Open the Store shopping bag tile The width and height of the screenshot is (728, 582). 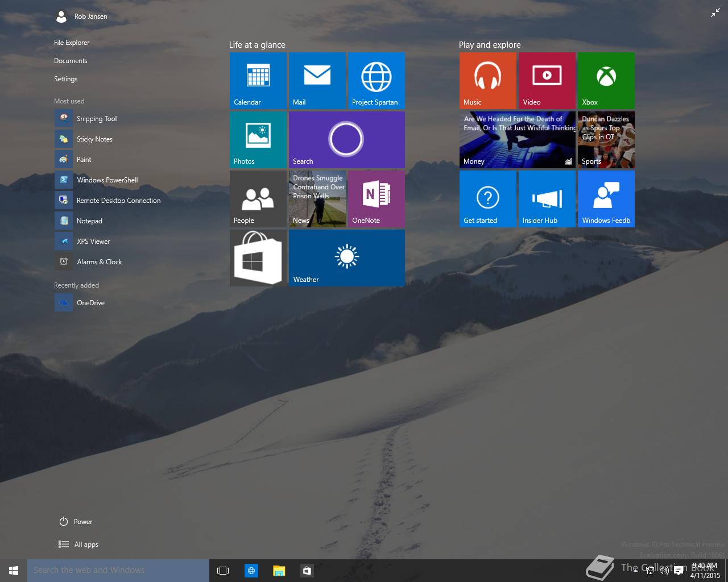(x=258, y=258)
